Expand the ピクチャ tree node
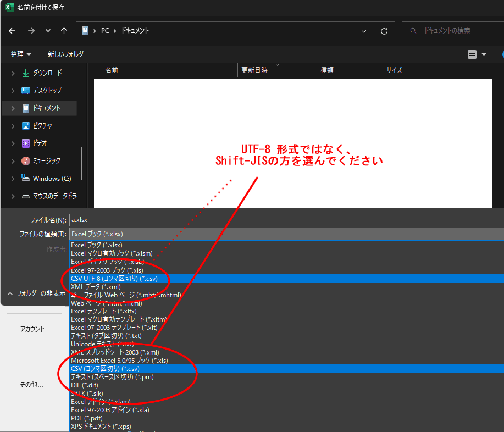The height and width of the screenshot is (432, 504). point(13,126)
